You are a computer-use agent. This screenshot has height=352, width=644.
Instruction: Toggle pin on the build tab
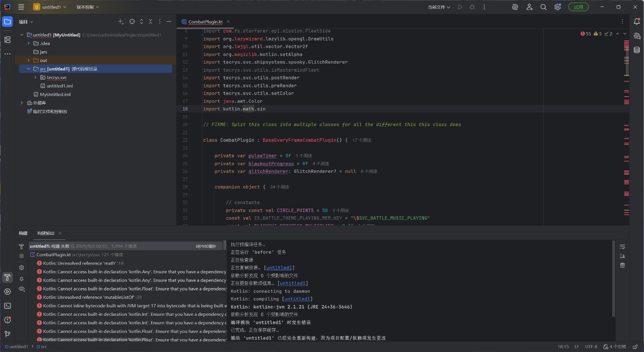[x=22, y=279]
